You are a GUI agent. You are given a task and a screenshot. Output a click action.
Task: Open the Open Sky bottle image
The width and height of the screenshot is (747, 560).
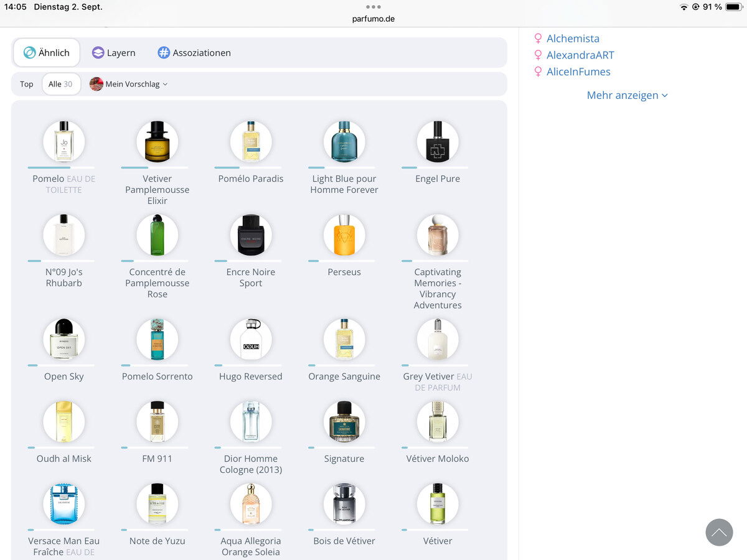[x=64, y=340]
